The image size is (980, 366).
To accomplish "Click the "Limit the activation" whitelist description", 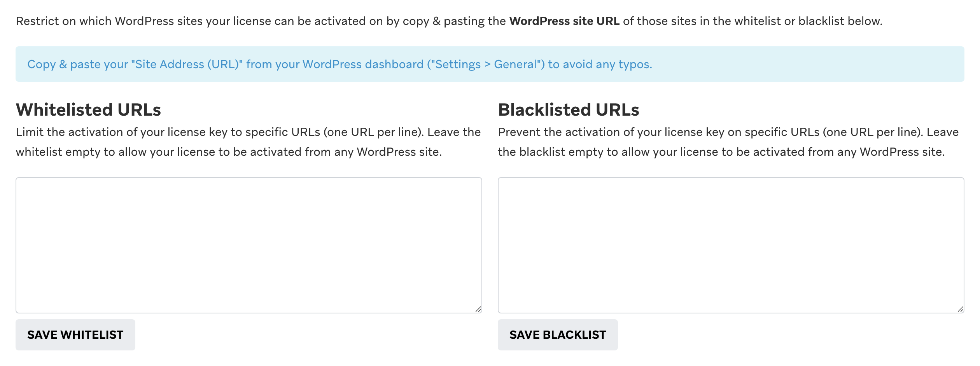I will pos(248,132).
